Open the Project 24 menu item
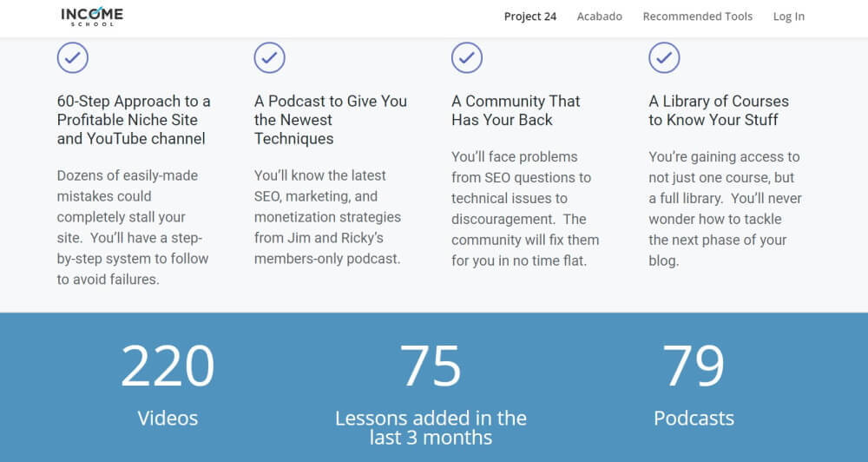This screenshot has width=868, height=462. click(530, 16)
